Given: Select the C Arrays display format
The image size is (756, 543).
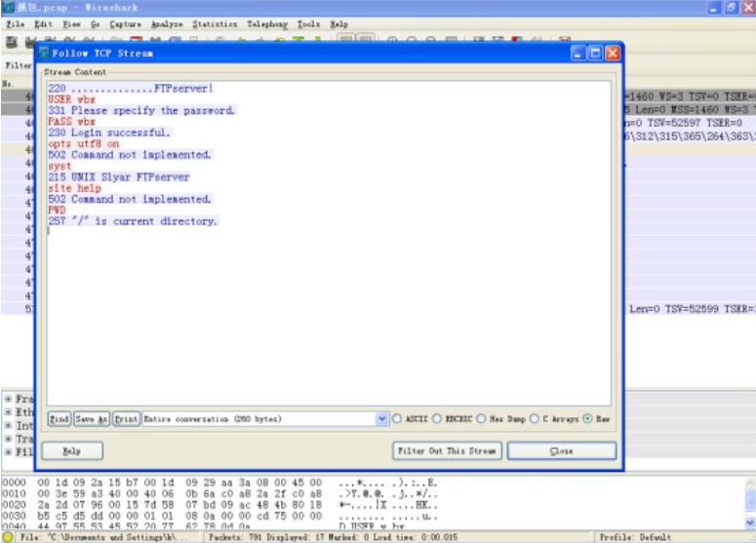Looking at the screenshot, I should point(535,418).
